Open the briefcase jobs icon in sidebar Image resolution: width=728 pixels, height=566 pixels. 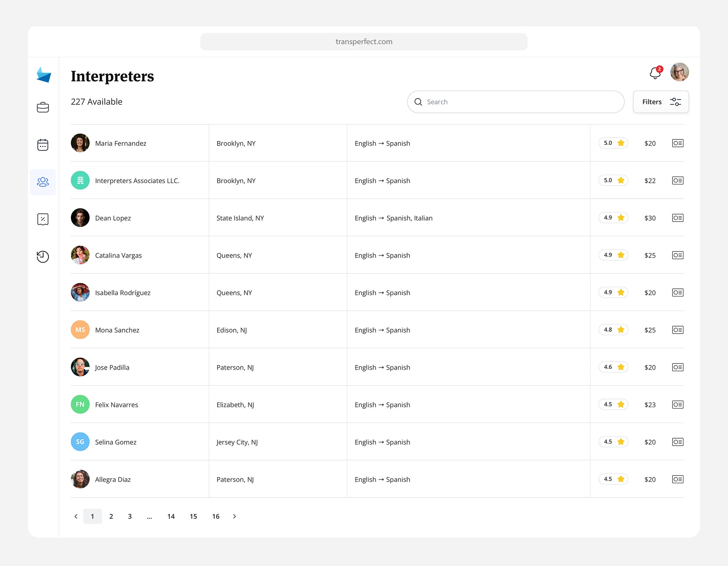43,107
